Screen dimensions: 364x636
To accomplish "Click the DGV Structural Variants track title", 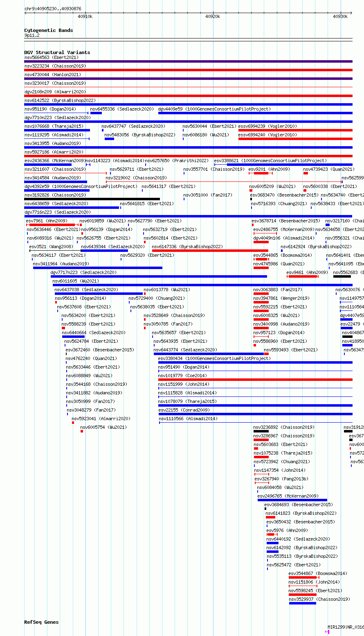I will pos(57,52).
